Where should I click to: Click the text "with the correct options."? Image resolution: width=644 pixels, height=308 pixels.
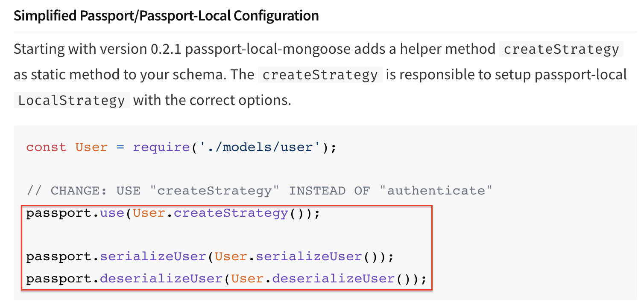(x=212, y=101)
